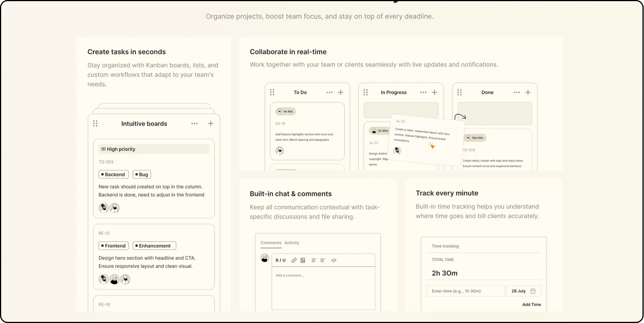Open the three-dot menu on Intuitive boards
The width and height of the screenshot is (644, 323).
pyautogui.click(x=195, y=124)
